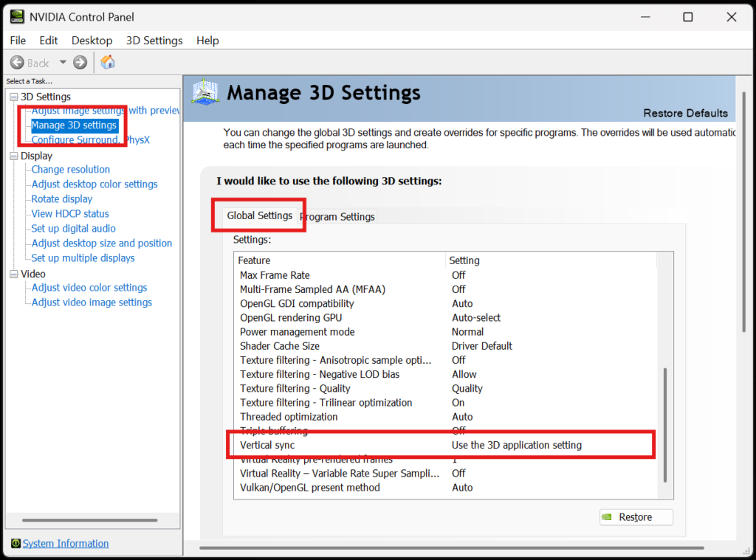The width and height of the screenshot is (756, 560).
Task: Switch to the Program Settings tab
Action: coord(339,216)
